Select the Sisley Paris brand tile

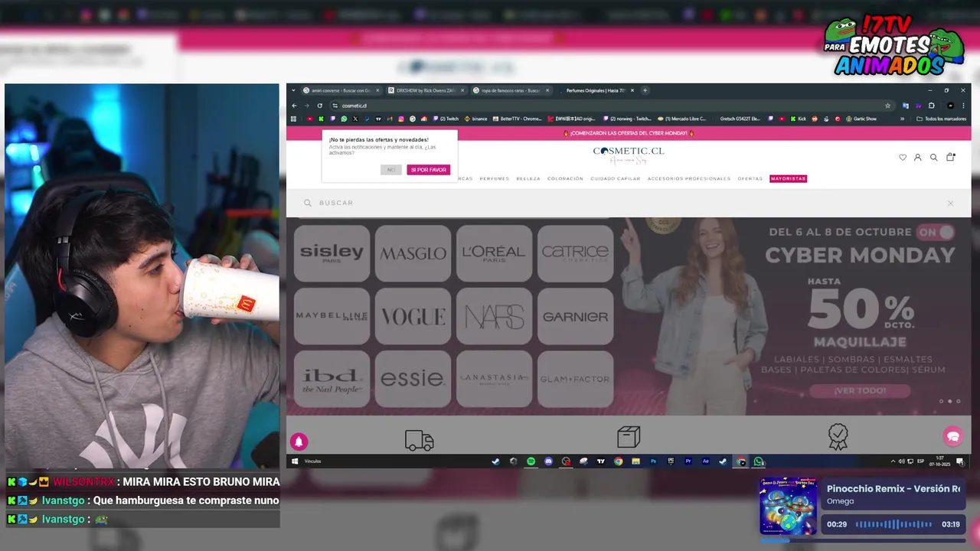click(332, 253)
